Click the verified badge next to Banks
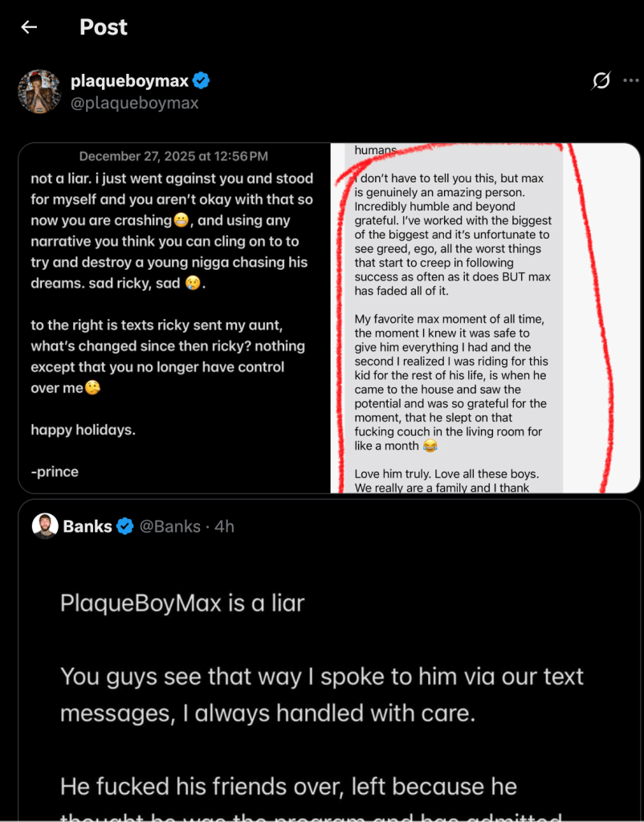The height and width of the screenshot is (822, 644). [x=125, y=526]
